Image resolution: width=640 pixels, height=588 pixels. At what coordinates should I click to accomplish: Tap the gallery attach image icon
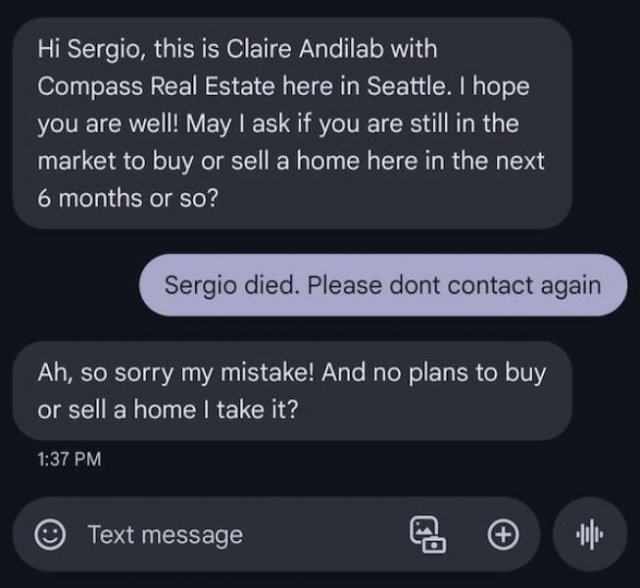(x=428, y=534)
